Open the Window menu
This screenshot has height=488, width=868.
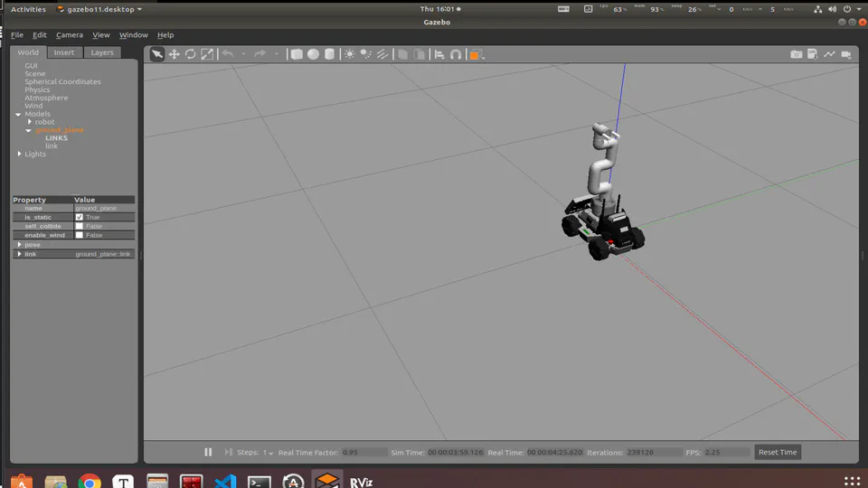[x=134, y=35]
